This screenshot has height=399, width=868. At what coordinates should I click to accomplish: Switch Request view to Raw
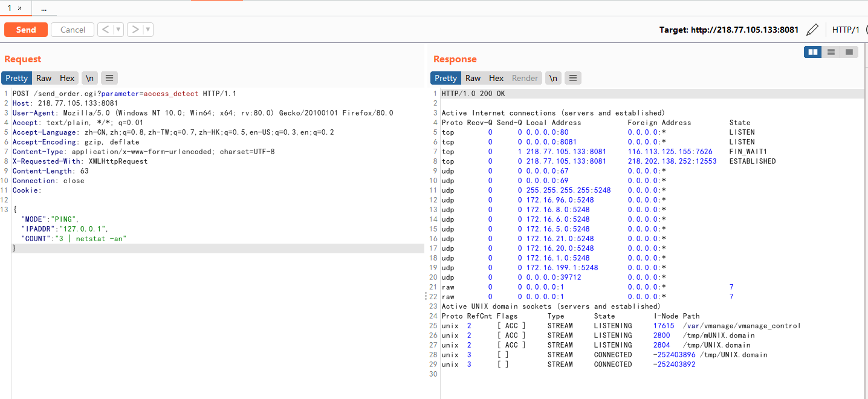click(x=44, y=78)
